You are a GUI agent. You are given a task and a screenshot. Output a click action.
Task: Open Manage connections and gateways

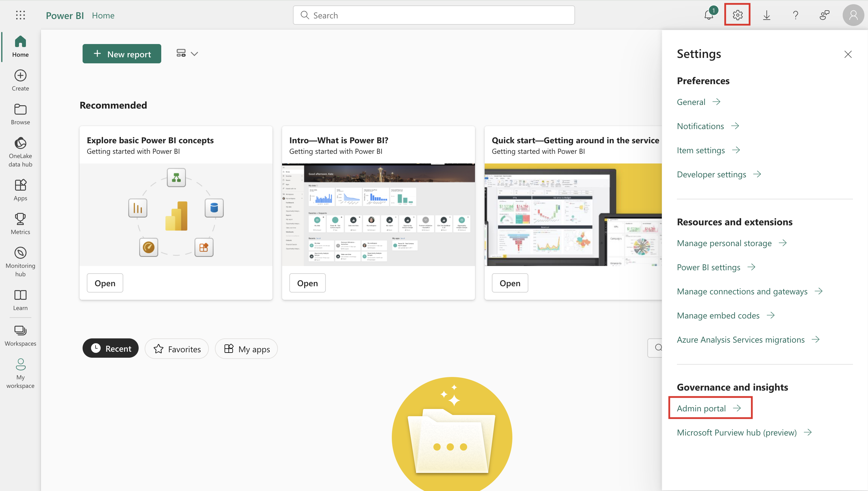pos(750,291)
